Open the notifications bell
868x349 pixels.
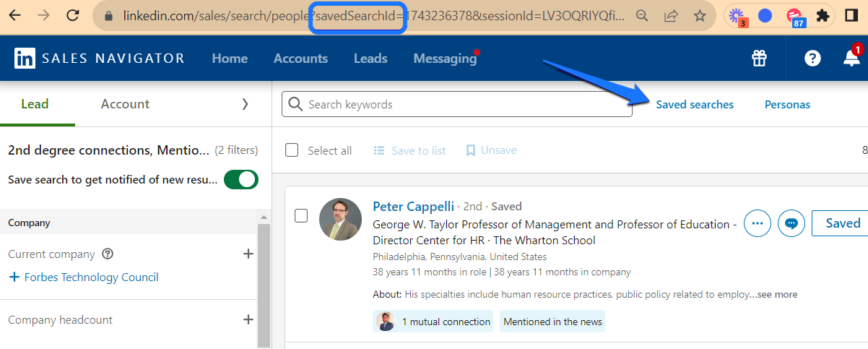coord(851,59)
